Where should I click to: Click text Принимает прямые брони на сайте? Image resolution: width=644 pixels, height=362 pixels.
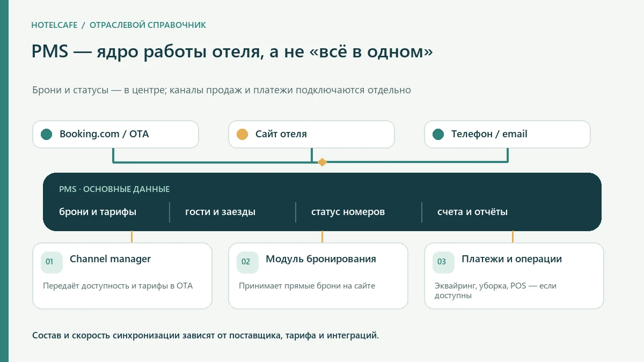point(307,286)
